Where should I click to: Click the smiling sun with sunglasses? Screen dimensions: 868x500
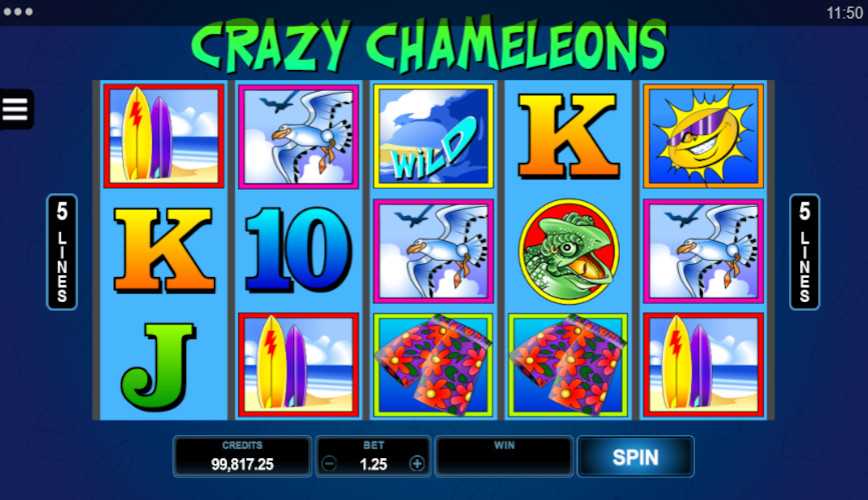point(703,136)
